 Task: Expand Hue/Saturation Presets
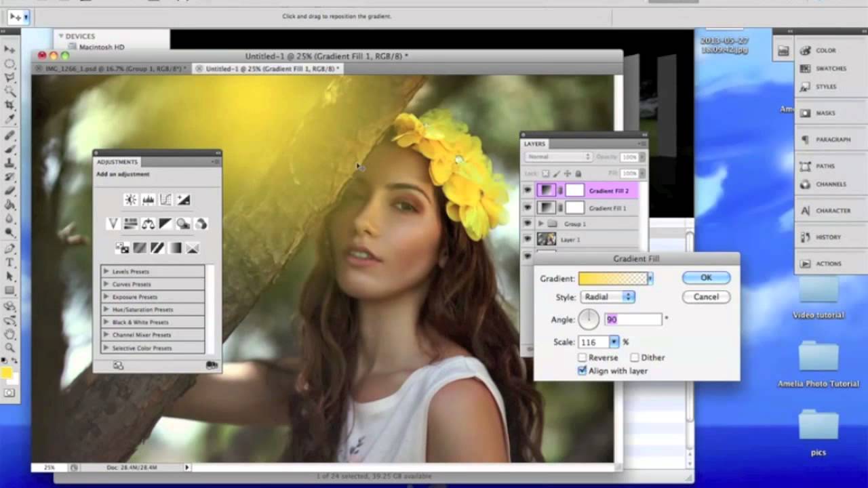coord(106,310)
